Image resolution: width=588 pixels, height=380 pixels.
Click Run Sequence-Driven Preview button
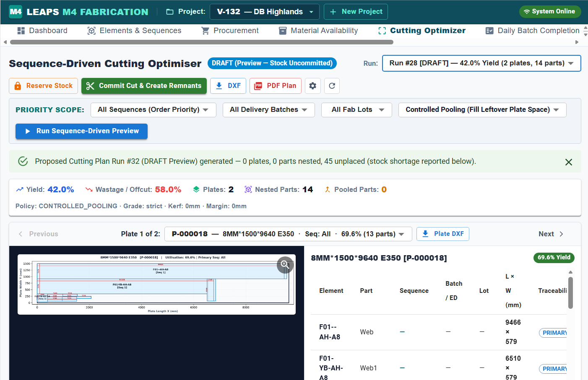click(81, 131)
